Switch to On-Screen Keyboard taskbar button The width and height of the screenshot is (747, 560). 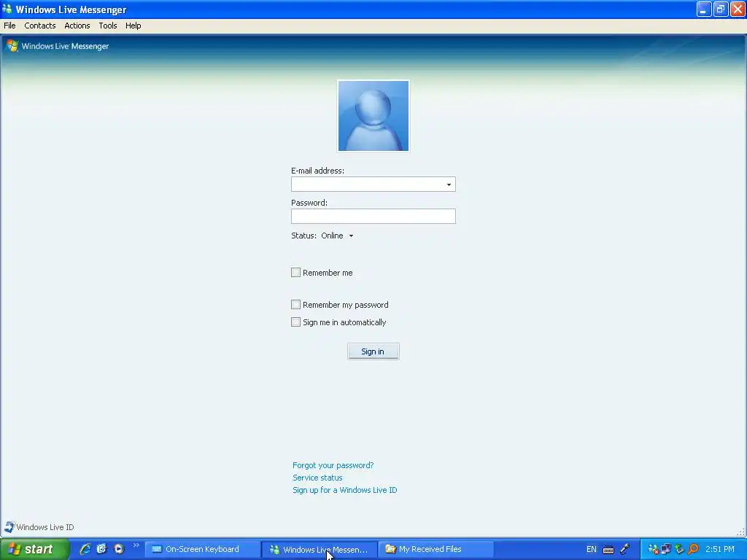[202, 549]
